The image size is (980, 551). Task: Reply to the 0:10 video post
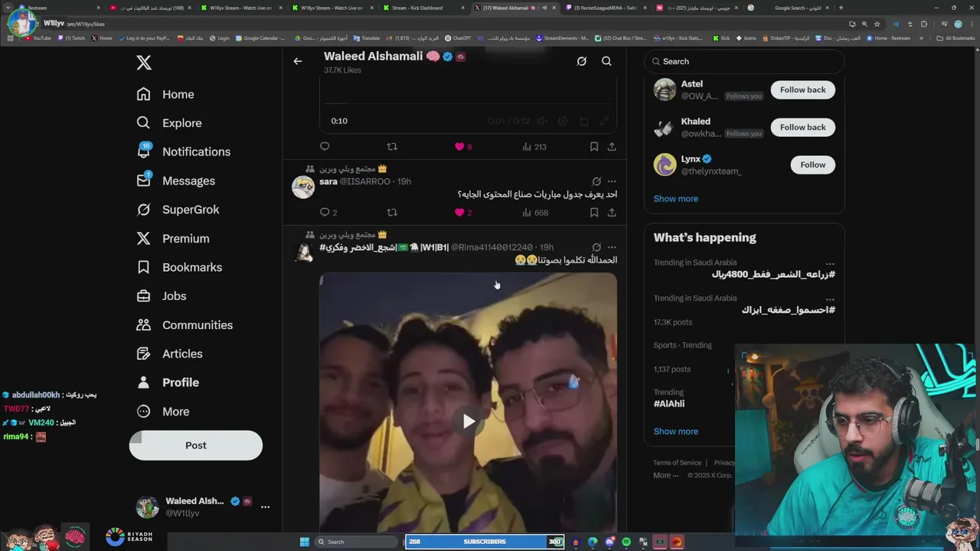pyautogui.click(x=325, y=146)
